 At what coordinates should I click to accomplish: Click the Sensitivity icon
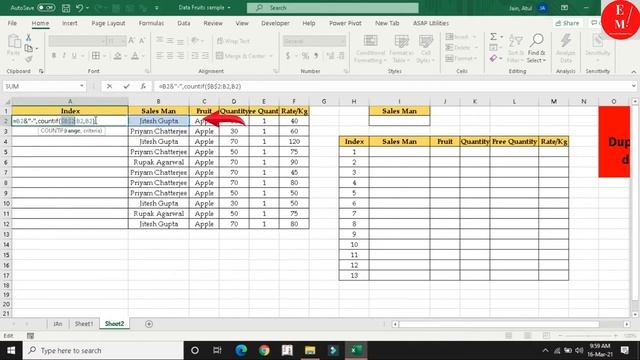tap(598, 42)
